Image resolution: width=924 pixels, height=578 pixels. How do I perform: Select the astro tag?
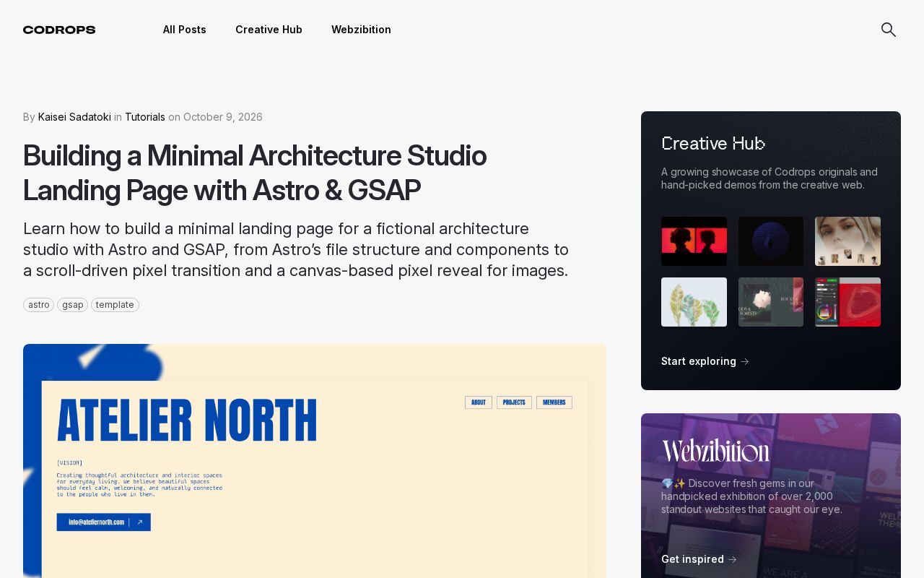tap(39, 305)
